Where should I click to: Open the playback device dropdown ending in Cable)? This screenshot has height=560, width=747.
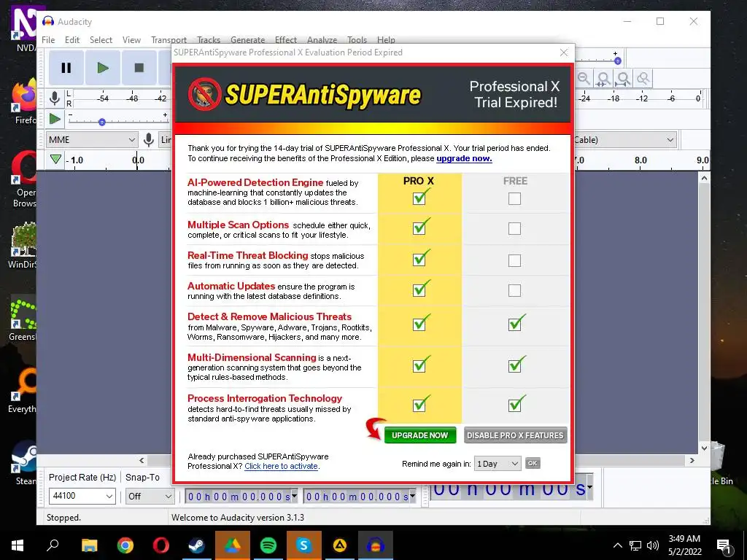coord(670,139)
